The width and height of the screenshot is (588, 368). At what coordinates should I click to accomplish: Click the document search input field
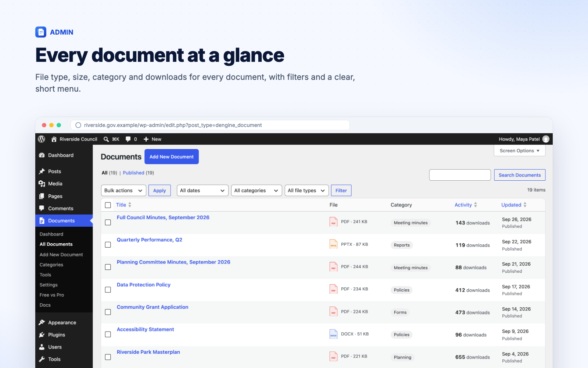click(x=460, y=175)
